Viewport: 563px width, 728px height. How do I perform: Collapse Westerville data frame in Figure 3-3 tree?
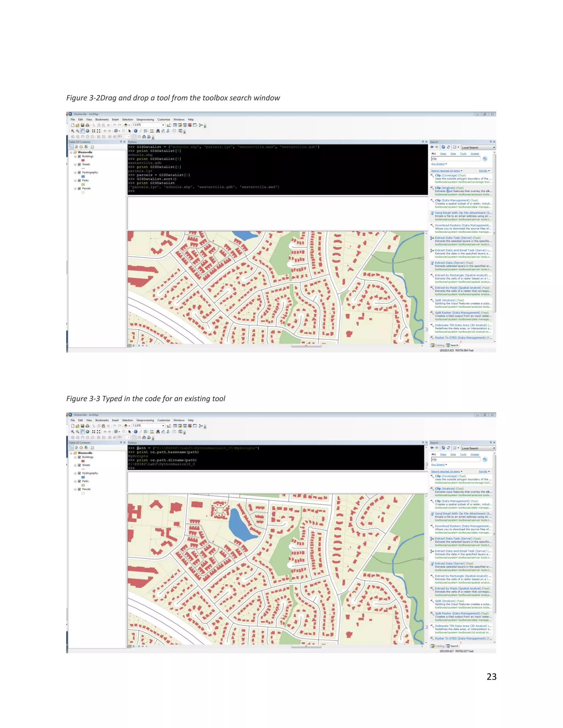(x=71, y=453)
